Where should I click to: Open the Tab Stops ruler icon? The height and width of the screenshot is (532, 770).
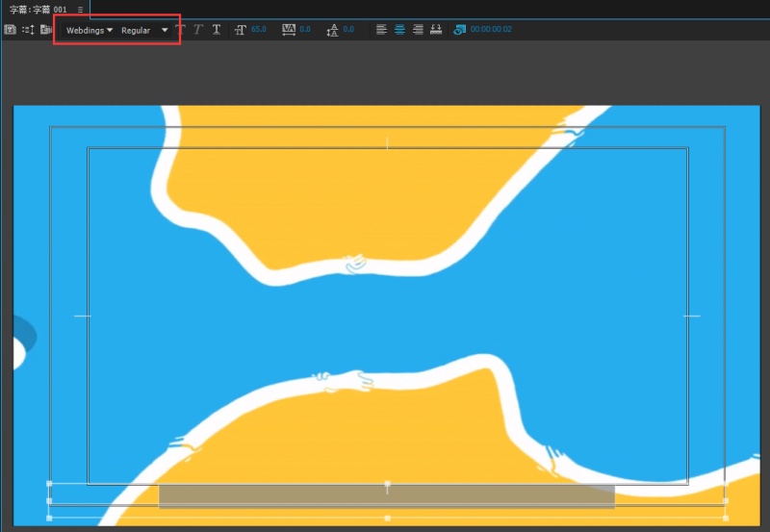[436, 30]
